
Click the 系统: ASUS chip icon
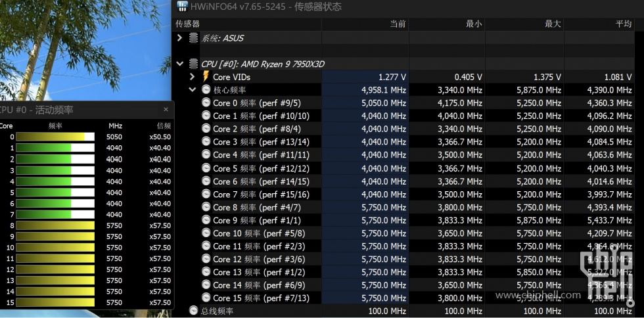(x=193, y=38)
